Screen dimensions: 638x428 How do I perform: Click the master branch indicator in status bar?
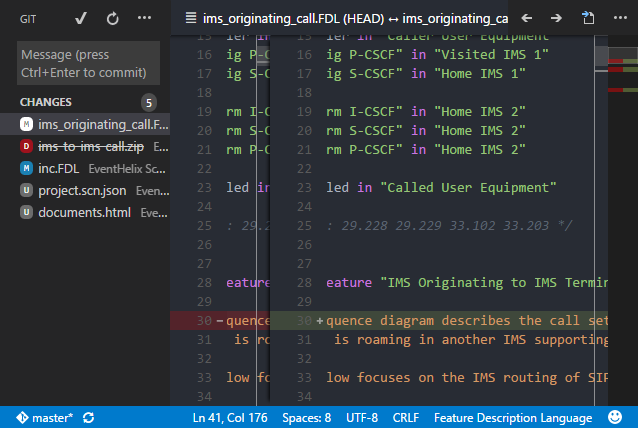(x=44, y=417)
